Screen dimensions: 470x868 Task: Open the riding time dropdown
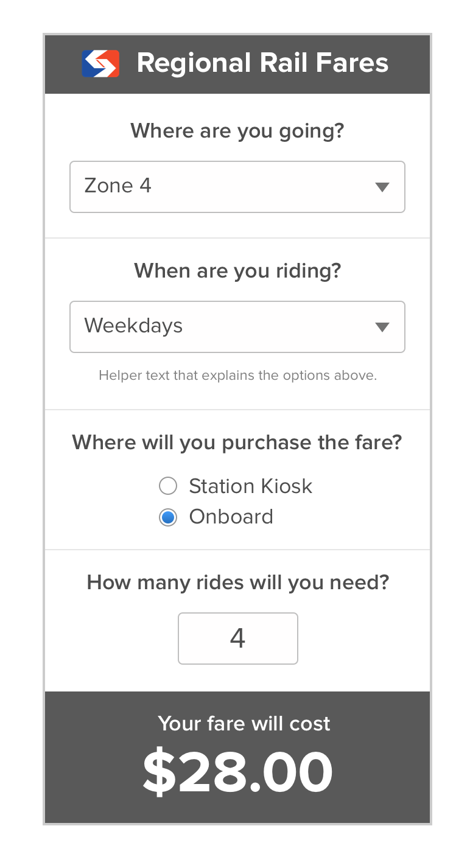(x=237, y=327)
